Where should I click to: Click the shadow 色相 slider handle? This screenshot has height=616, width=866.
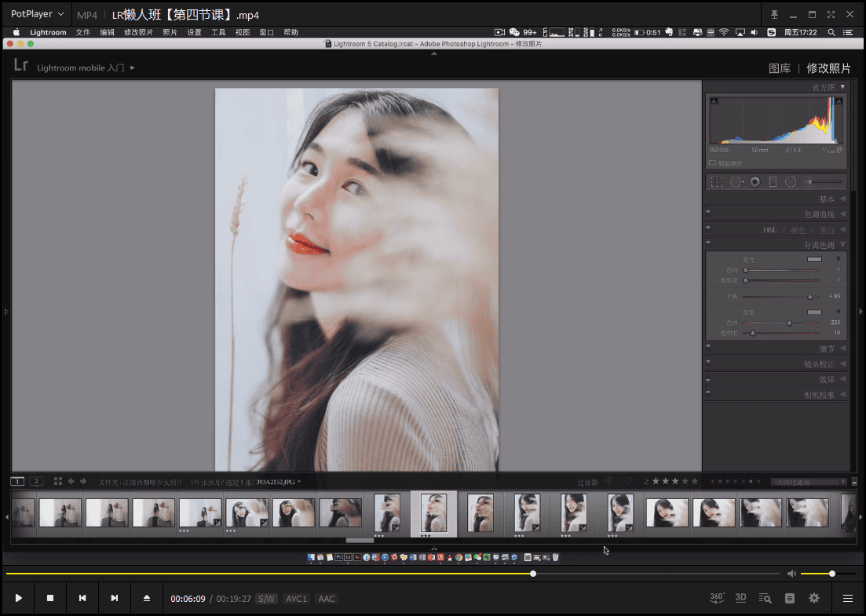(x=789, y=323)
